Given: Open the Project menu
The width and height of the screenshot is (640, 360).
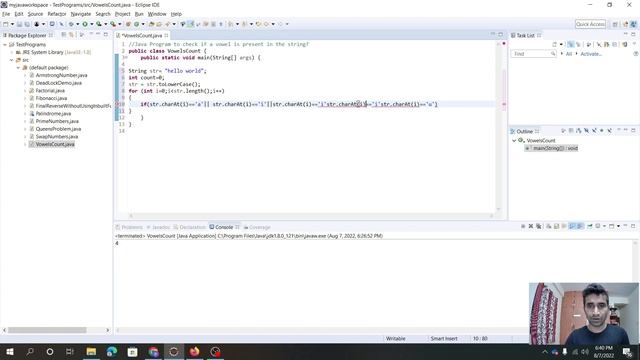Looking at the screenshot, I should (122, 14).
